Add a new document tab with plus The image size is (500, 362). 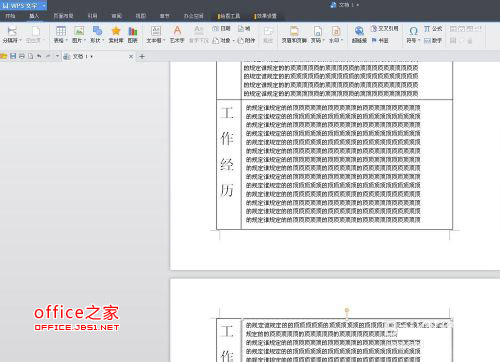pos(142,56)
